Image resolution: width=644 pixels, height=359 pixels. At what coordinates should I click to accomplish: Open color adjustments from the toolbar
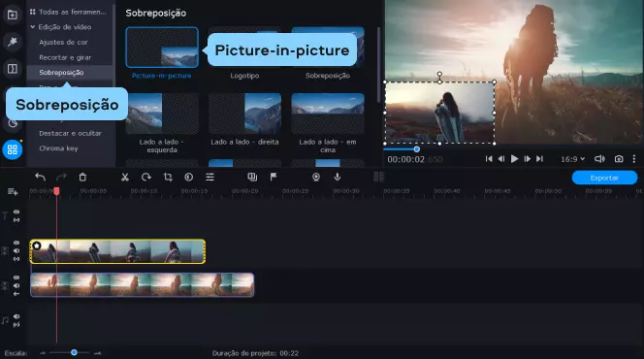[x=188, y=177]
